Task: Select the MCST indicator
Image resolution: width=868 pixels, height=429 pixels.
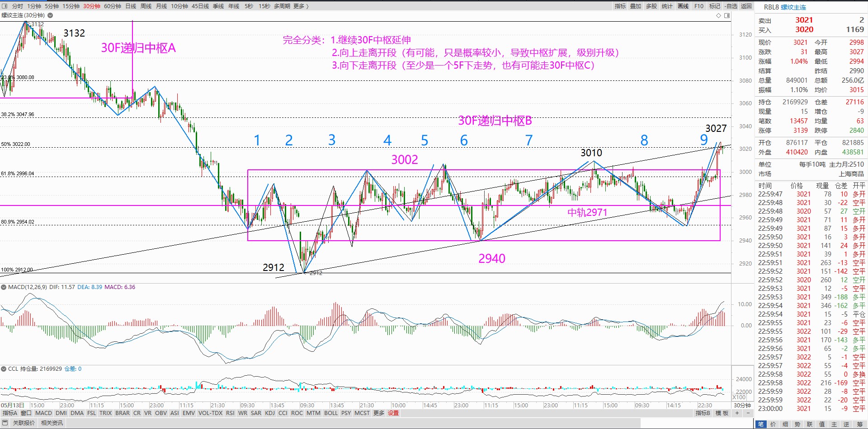Action: click(362, 413)
